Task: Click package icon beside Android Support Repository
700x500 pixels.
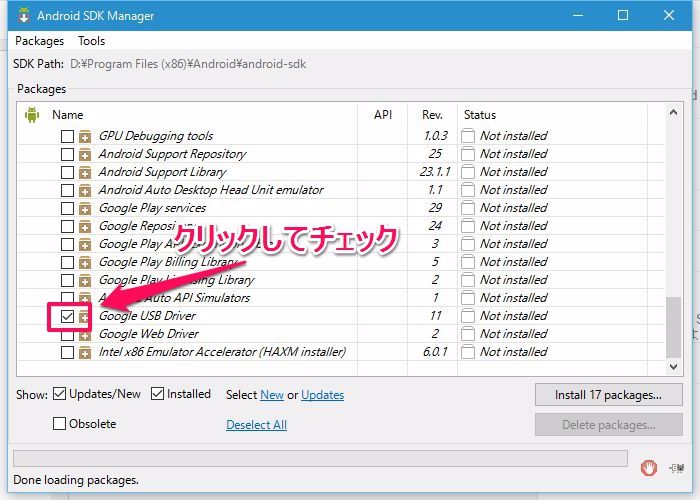Action: (85, 154)
